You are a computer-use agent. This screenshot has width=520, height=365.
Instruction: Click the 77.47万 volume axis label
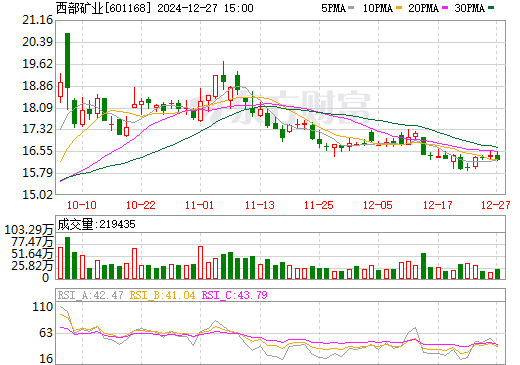[x=32, y=242]
